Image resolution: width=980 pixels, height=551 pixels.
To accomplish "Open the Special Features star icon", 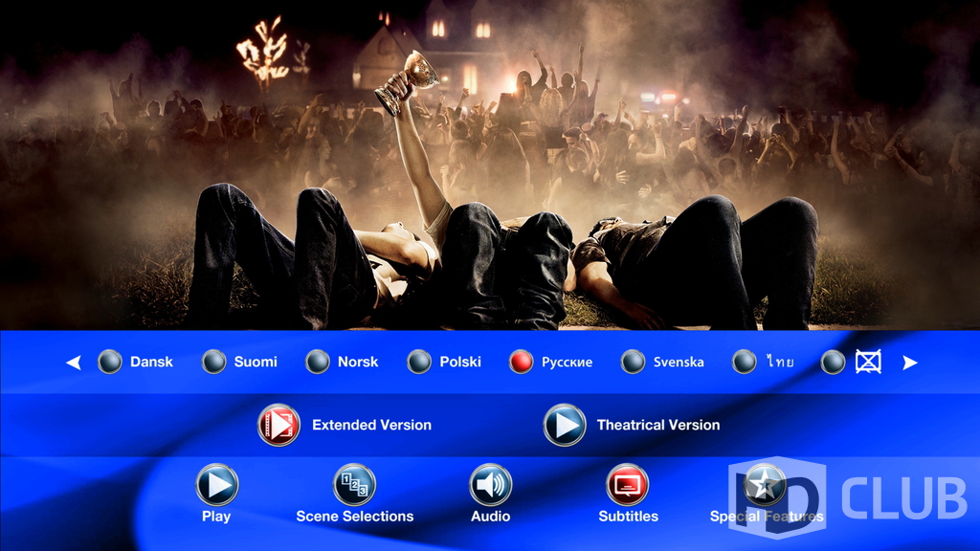I will point(765,484).
